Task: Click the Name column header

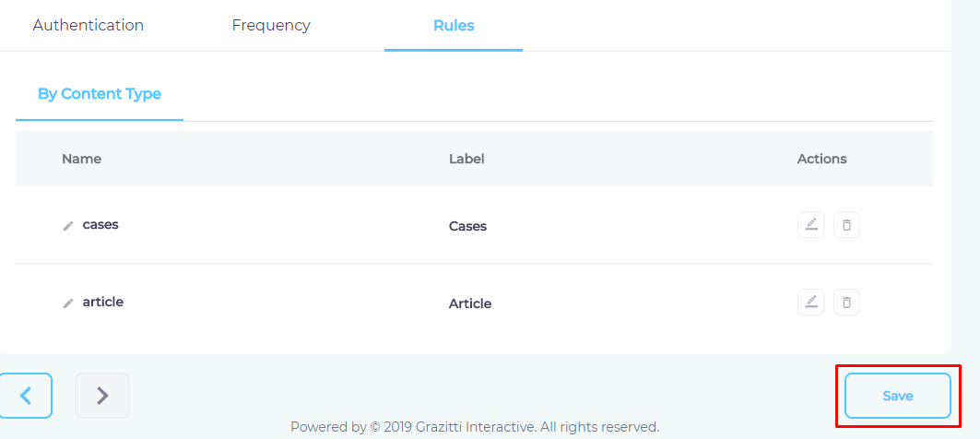Action: pos(81,159)
